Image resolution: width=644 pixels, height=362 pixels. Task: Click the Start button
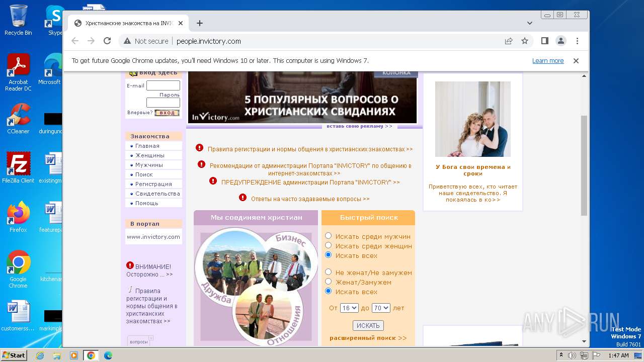pyautogui.click(x=14, y=355)
